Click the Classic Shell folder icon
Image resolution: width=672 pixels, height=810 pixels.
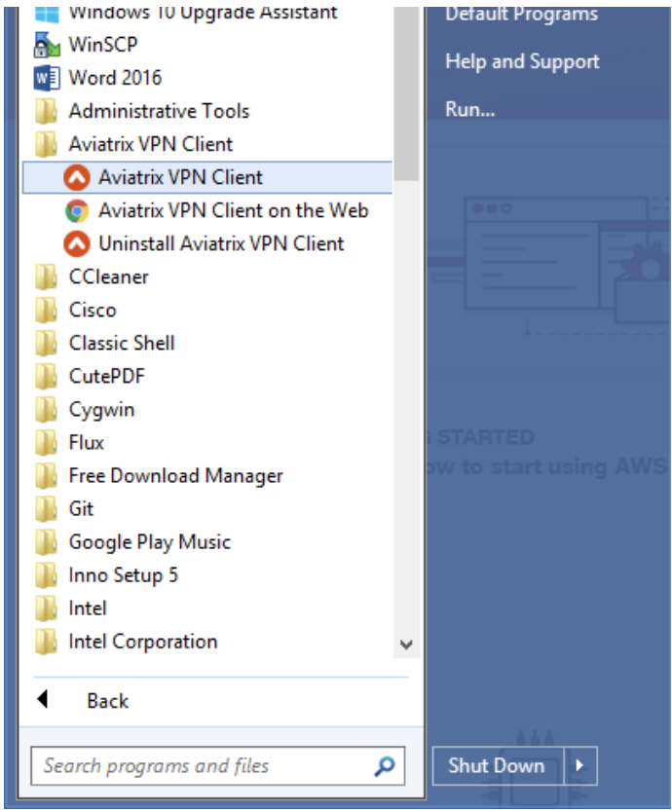pyautogui.click(x=46, y=344)
